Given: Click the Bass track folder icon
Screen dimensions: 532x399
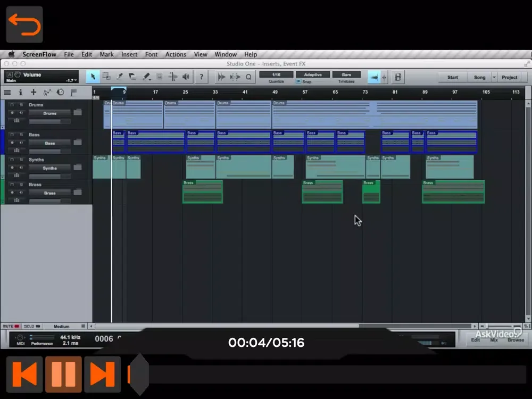Looking at the screenshot, I should (78, 142).
